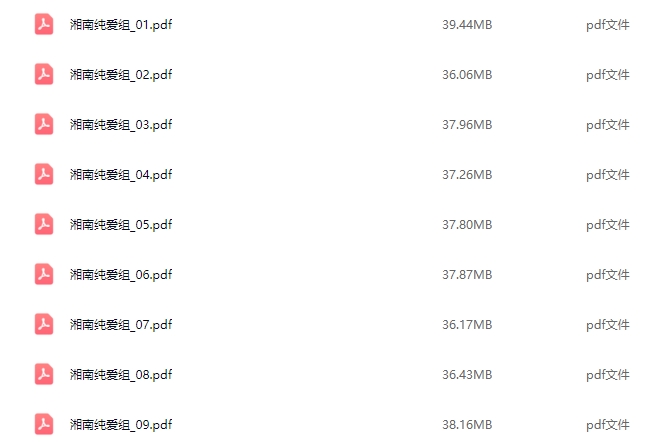662x442 pixels.
Task: Select file name 湘南纯爱组_03.pdf
Action: coord(121,125)
